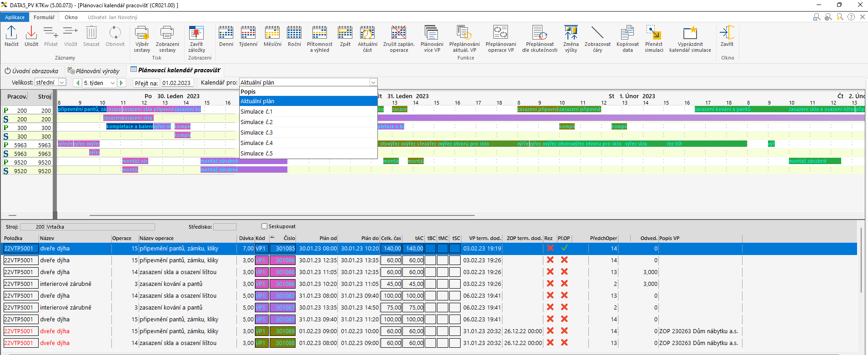
Task: Enable the Seskupovat checkbox
Action: click(x=264, y=226)
